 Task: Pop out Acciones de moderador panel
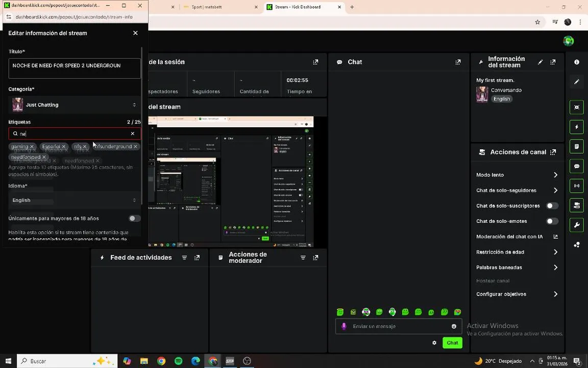(316, 258)
